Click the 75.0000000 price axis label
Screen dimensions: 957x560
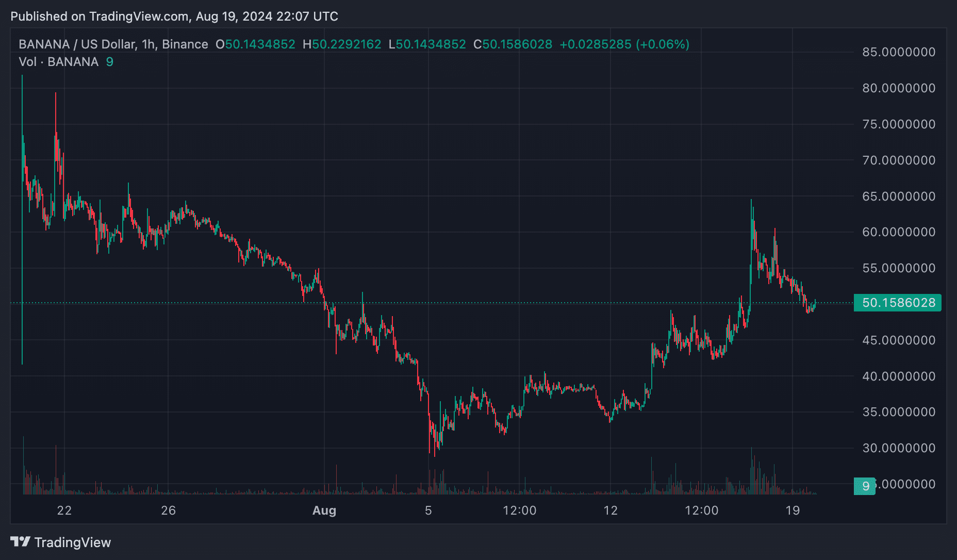(x=899, y=124)
